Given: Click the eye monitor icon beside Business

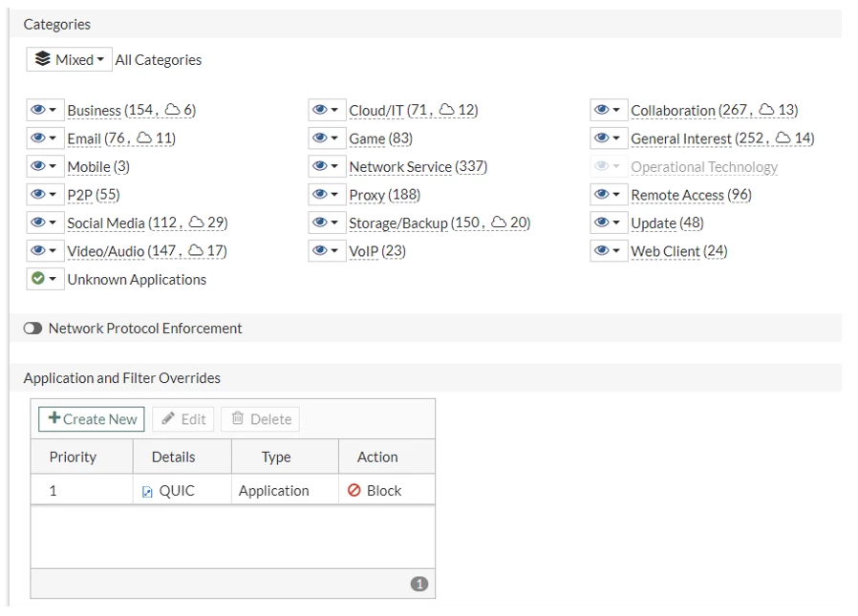Looking at the screenshot, I should pyautogui.click(x=38, y=110).
